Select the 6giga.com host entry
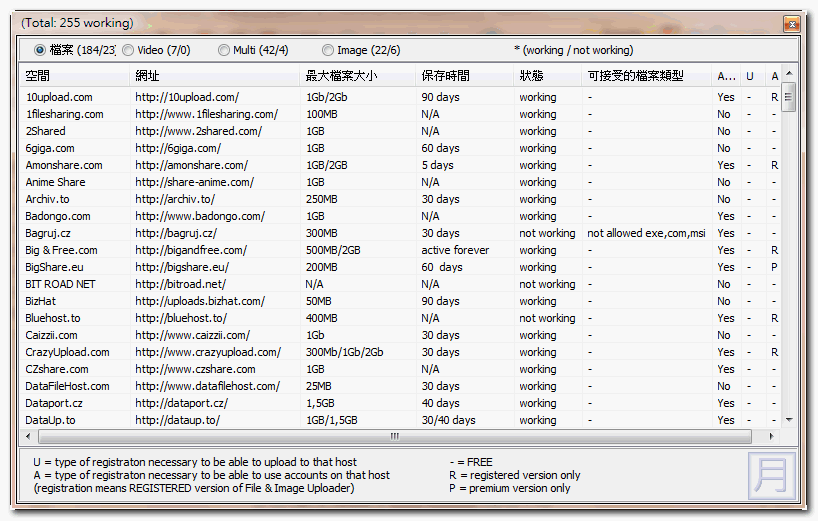This screenshot has height=521, width=818. click(50, 148)
